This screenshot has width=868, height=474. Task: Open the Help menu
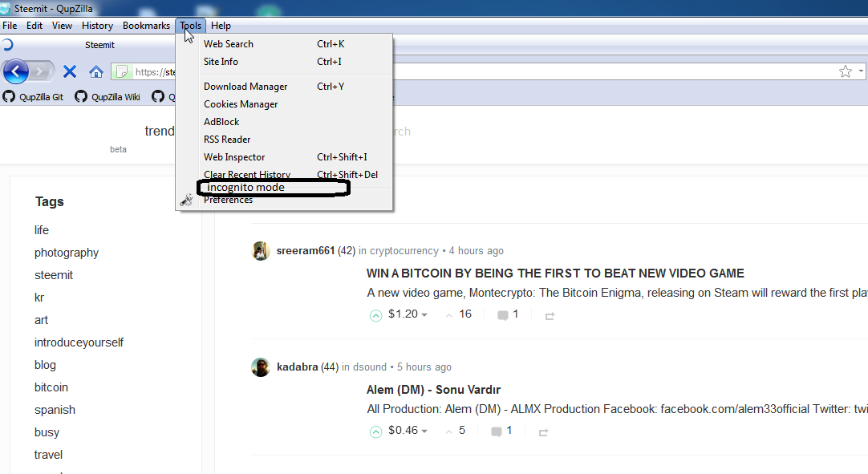[x=221, y=26]
